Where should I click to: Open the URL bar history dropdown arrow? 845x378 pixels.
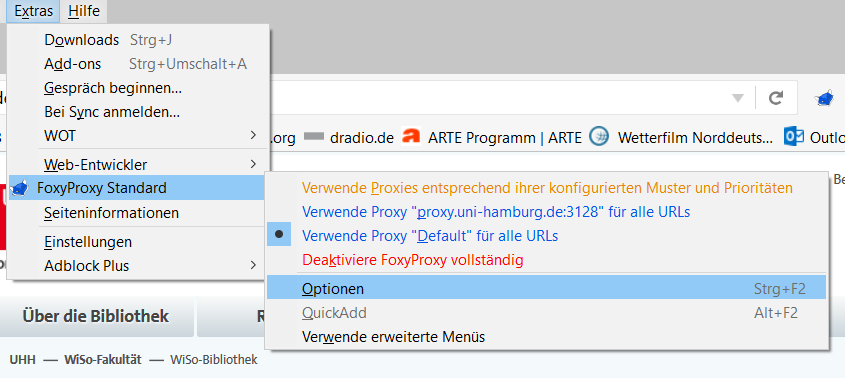coord(738,99)
